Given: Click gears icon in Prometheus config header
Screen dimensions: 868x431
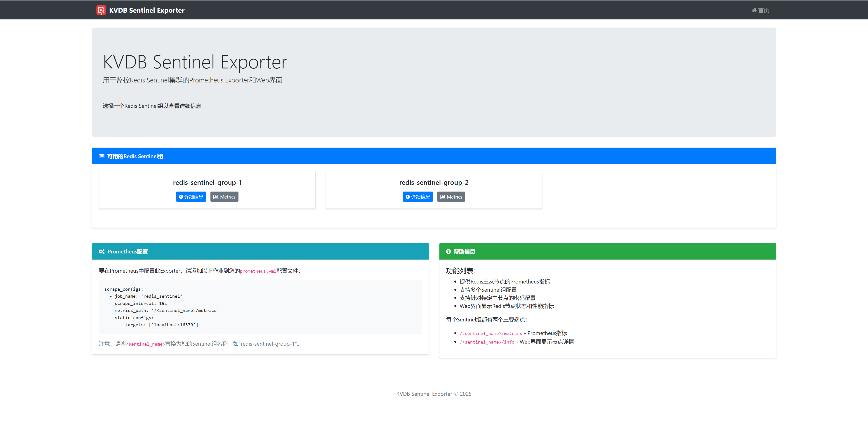Looking at the screenshot, I should 102,251.
